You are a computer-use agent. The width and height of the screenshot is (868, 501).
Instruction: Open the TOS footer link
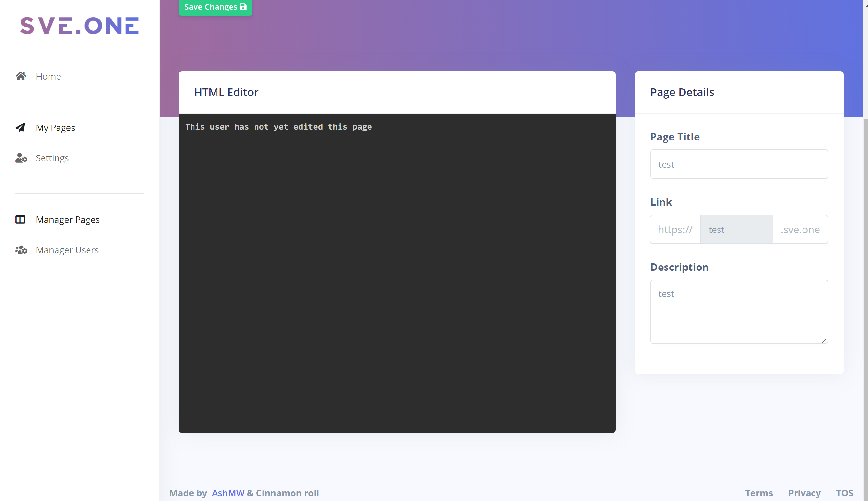[x=844, y=493]
